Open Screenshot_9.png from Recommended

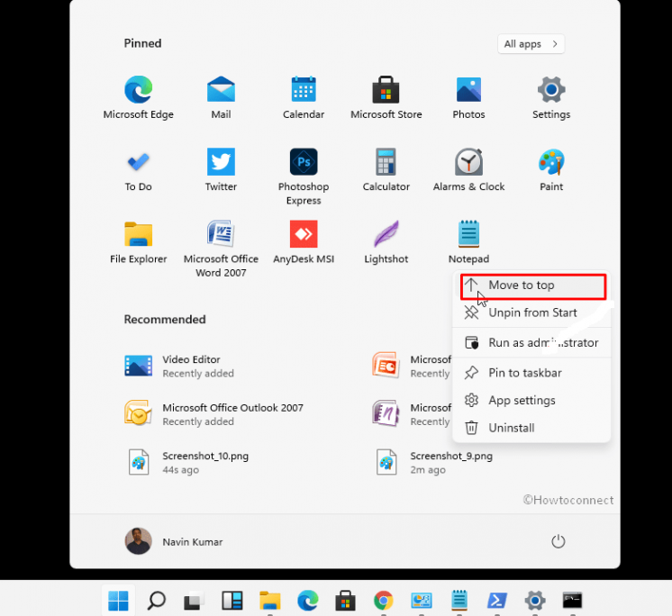tap(433, 462)
